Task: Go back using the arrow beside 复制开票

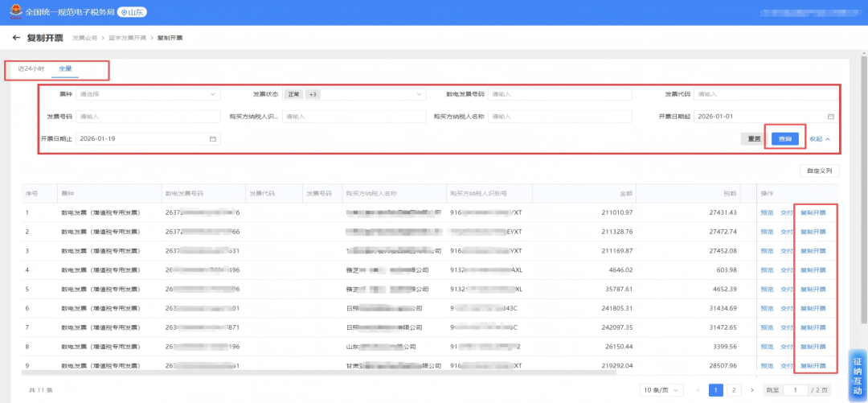Action: point(16,39)
